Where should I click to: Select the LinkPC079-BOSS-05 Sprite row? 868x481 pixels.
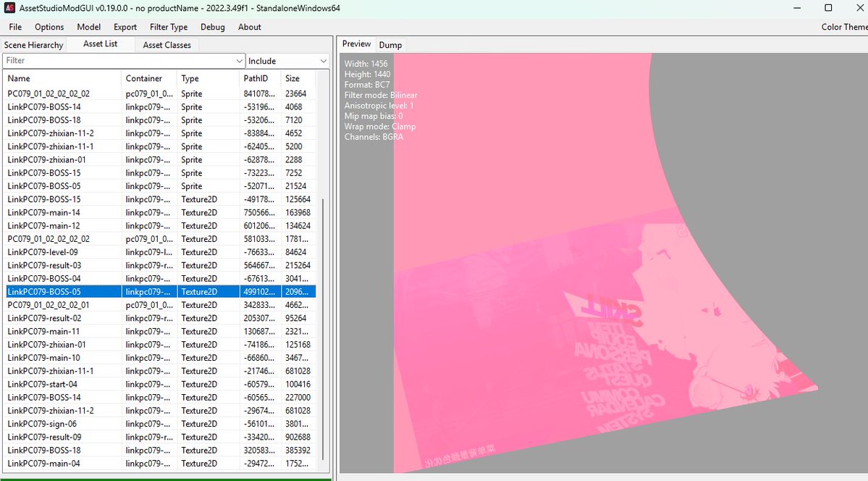[x=161, y=186]
